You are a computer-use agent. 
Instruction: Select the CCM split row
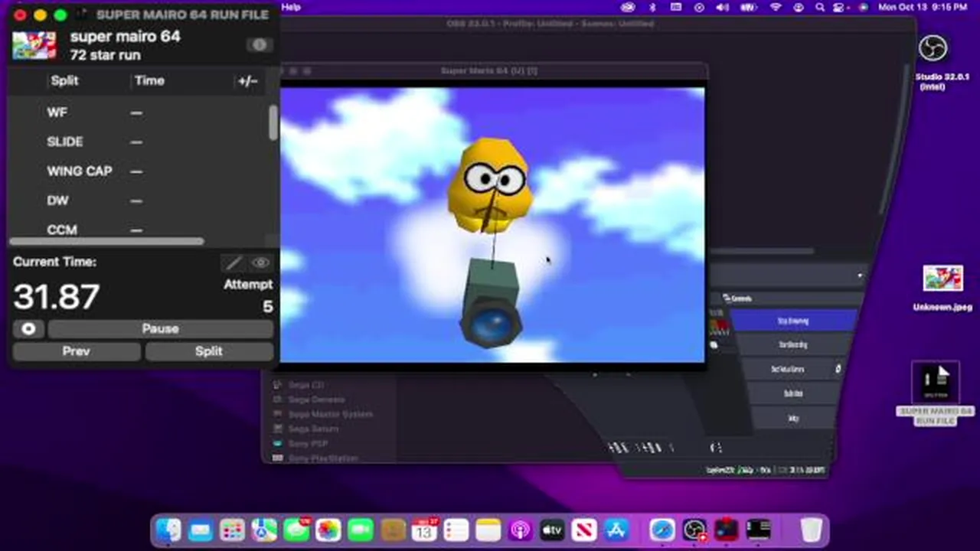(x=138, y=229)
